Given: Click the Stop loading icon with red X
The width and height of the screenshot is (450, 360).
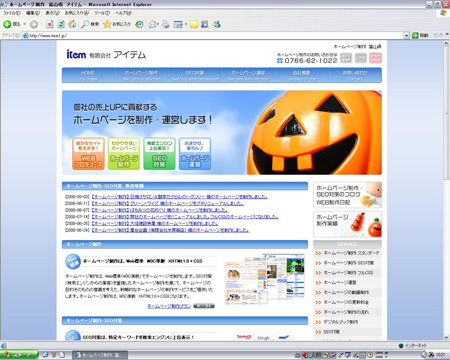Looking at the screenshot, I should (x=50, y=24).
